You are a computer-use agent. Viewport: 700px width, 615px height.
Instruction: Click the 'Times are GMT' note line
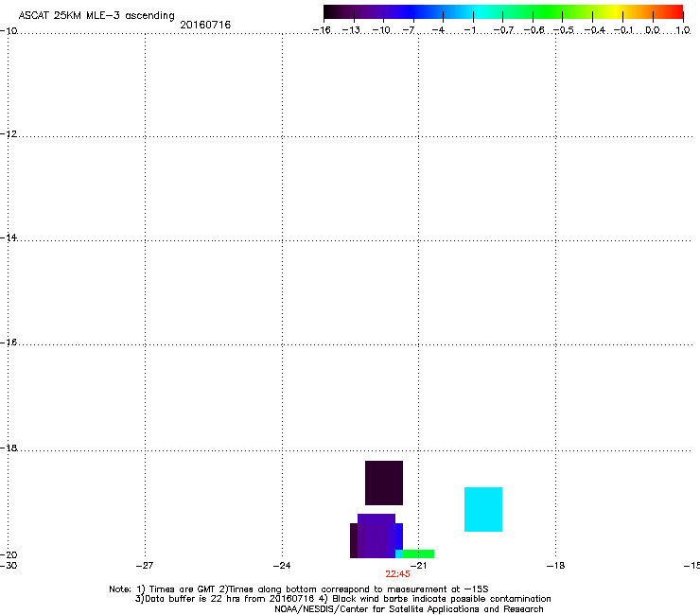pos(299,589)
